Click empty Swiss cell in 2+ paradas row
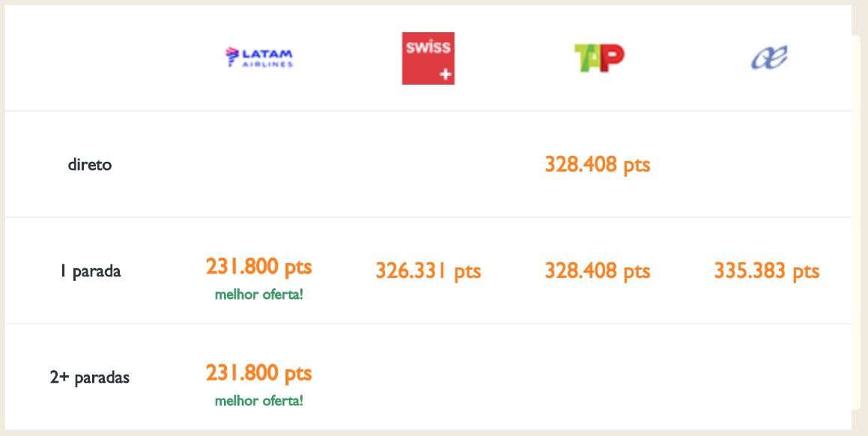 (428, 378)
